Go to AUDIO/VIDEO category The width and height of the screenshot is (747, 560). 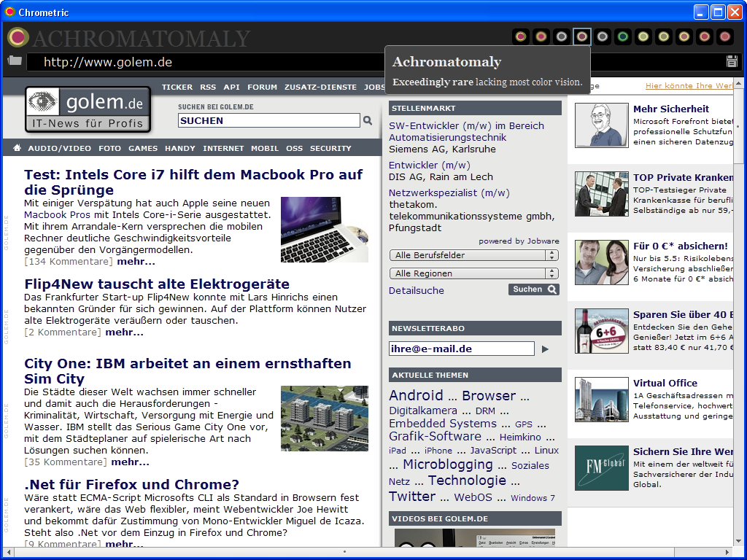[x=60, y=148]
